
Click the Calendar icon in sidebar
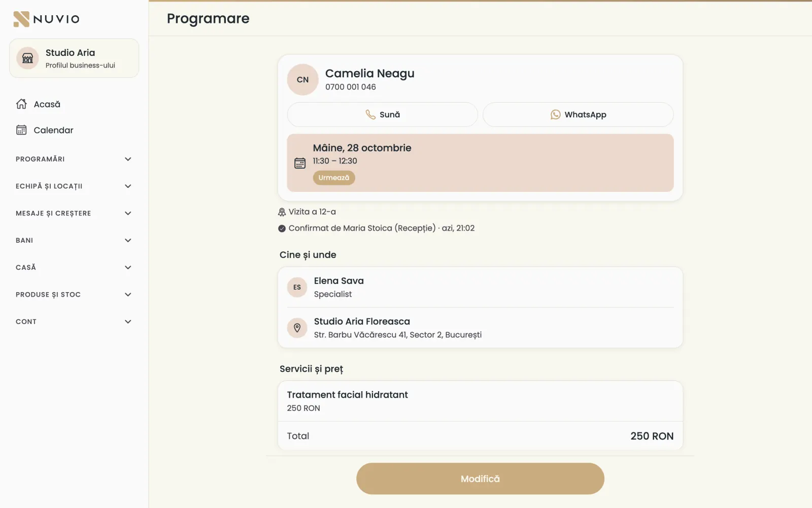[x=21, y=130]
